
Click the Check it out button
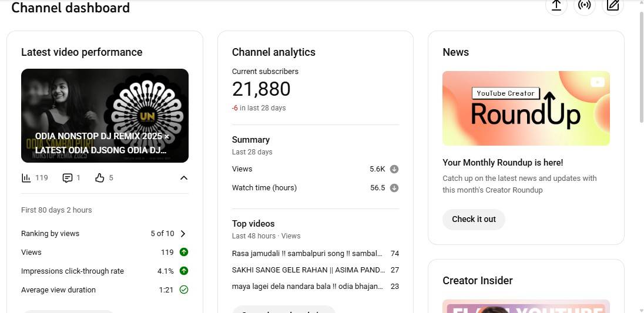474,219
